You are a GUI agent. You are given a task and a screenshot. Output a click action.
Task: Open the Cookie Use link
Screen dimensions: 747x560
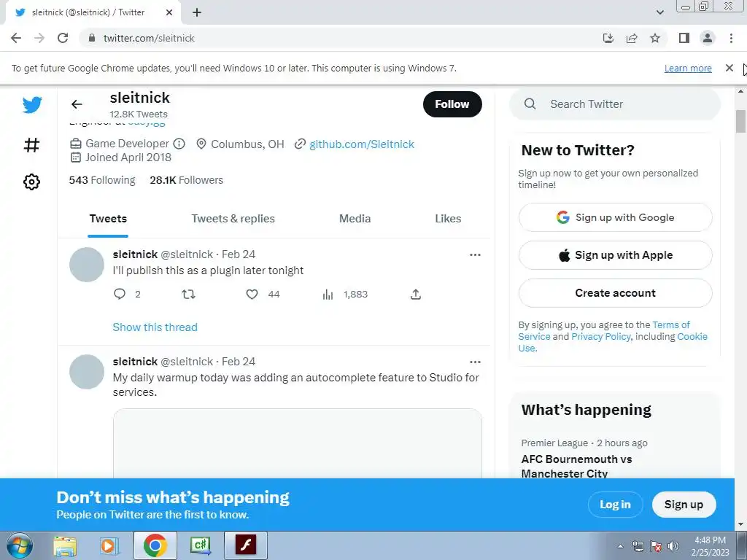tap(692, 336)
